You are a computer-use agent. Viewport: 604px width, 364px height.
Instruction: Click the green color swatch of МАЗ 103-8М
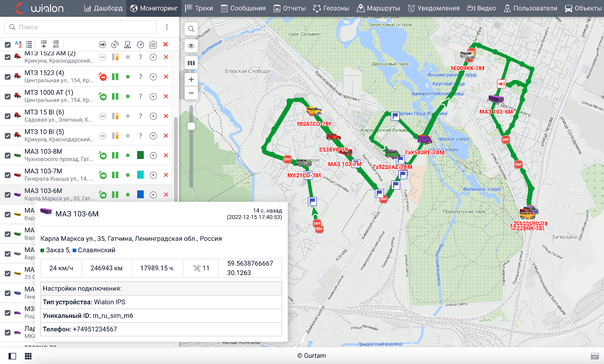click(x=141, y=155)
